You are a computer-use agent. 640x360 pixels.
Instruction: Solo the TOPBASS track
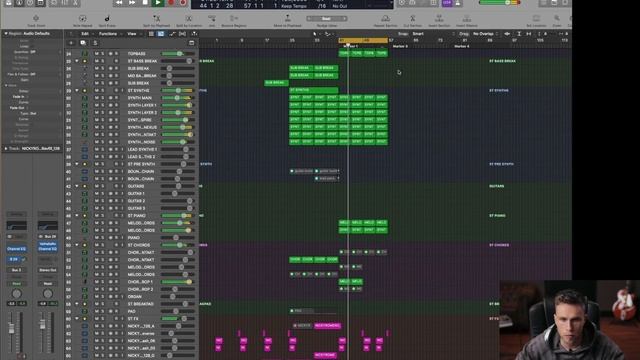click(102, 54)
